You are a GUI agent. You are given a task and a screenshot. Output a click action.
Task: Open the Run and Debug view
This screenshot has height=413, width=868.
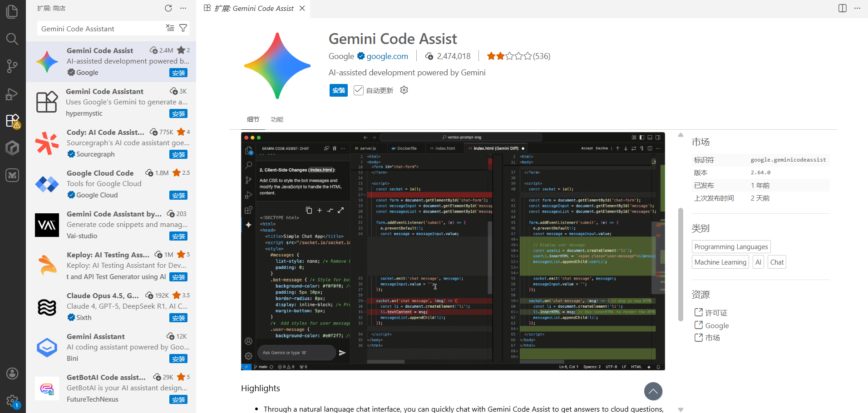click(12, 93)
